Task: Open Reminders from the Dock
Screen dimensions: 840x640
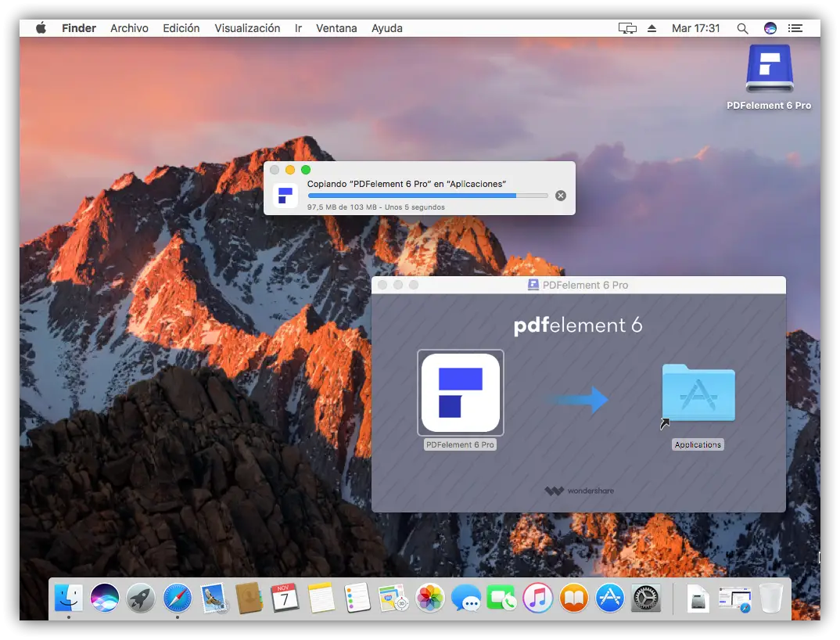Action: tap(357, 598)
